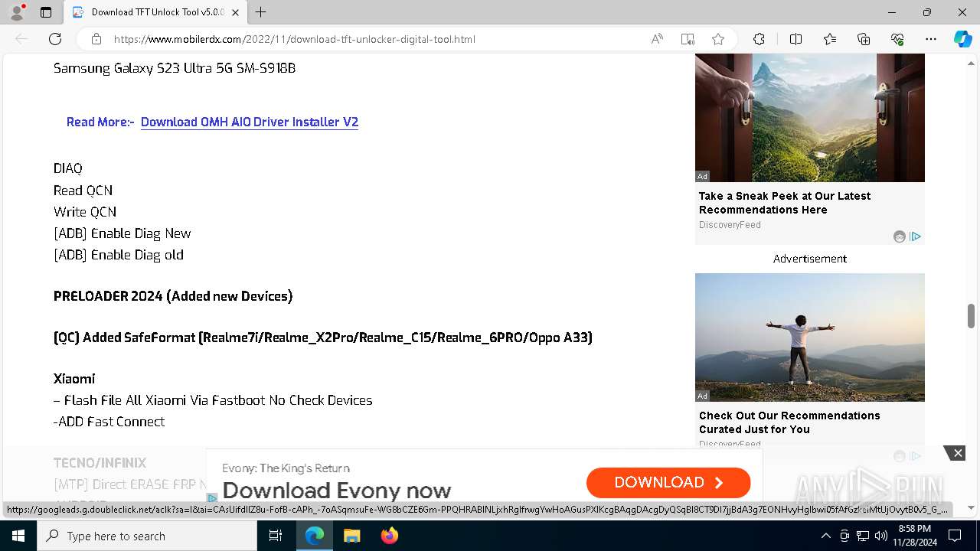Open the Copilot sidebar
Image resolution: width=980 pixels, height=551 pixels.
click(x=962, y=39)
